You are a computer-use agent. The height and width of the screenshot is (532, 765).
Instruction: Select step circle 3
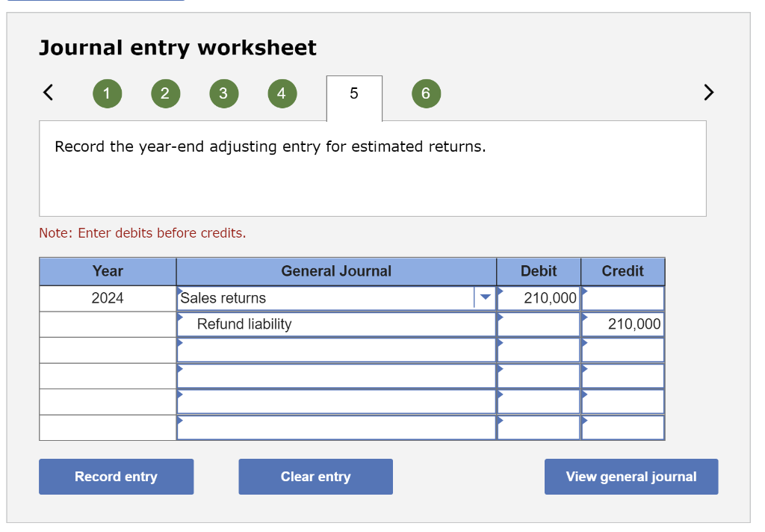[x=223, y=93]
